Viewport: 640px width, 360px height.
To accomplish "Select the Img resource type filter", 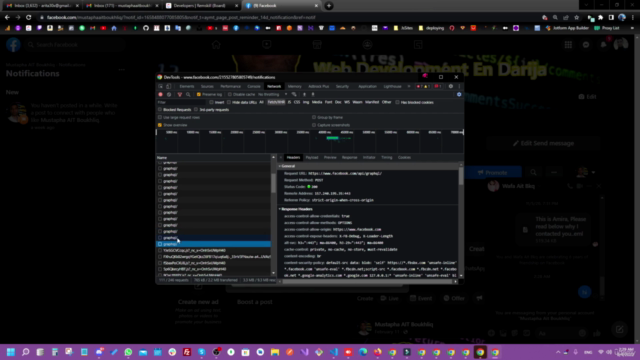I will [x=306, y=102].
